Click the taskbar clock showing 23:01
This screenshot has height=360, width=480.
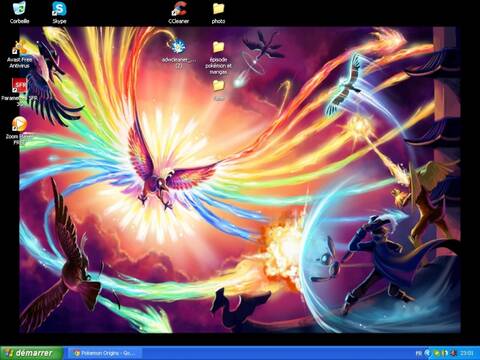(467, 353)
